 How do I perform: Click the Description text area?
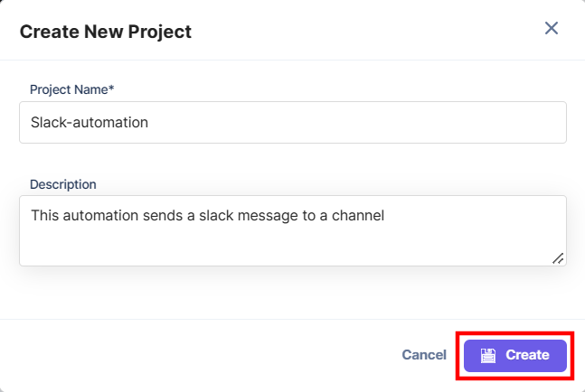(293, 230)
